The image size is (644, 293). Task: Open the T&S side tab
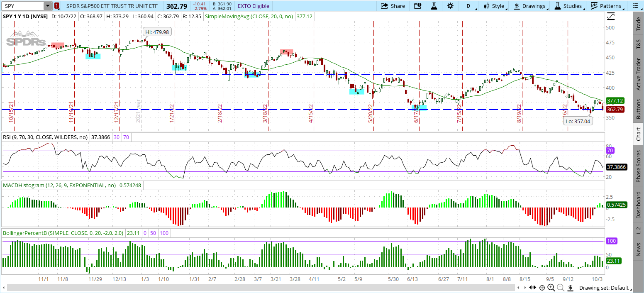click(639, 45)
